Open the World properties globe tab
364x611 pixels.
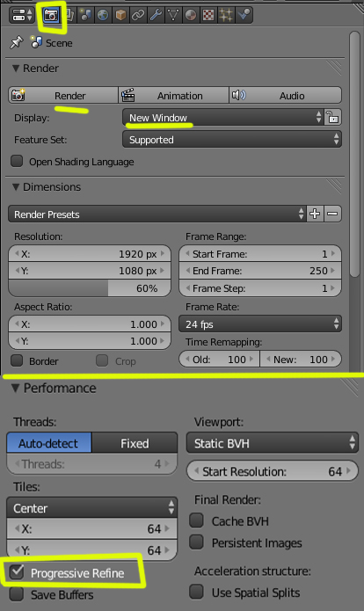(103, 15)
